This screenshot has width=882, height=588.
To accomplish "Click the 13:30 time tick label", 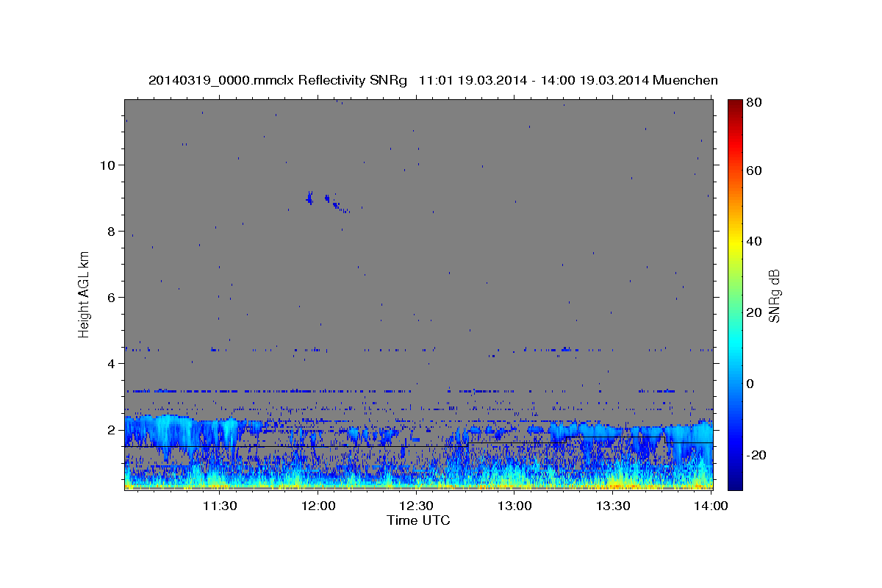I will (x=612, y=506).
